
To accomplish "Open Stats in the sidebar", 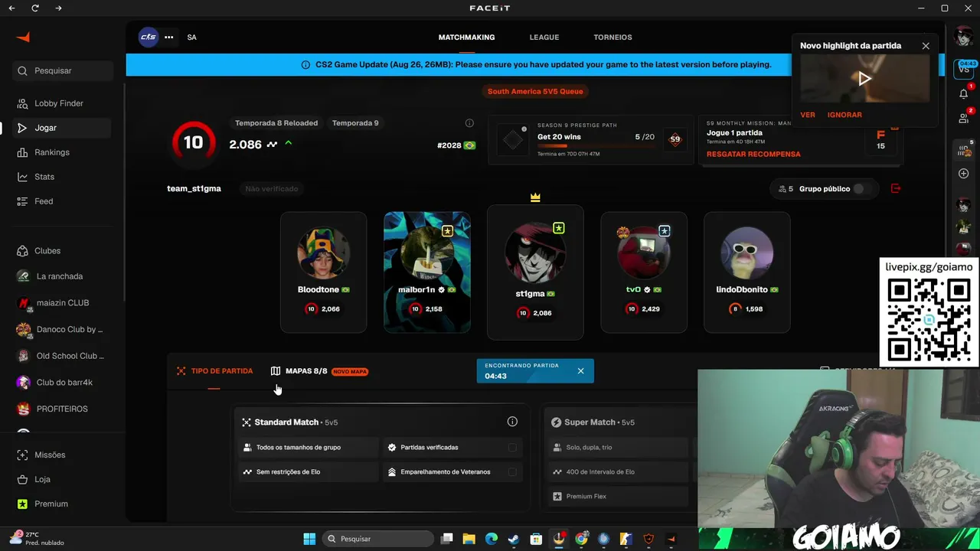I will 63,177.
